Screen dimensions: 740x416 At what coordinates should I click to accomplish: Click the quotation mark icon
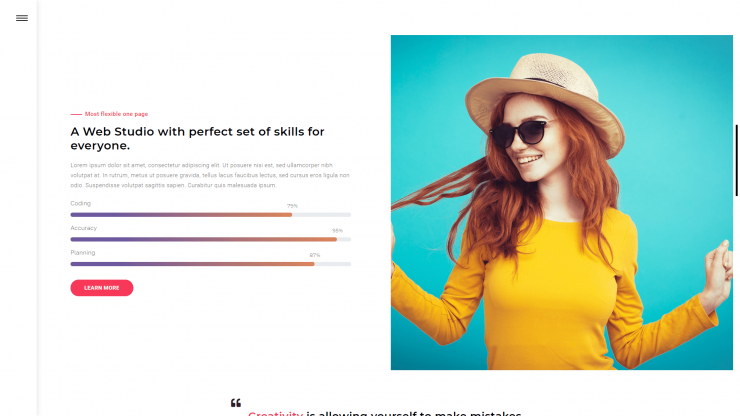[236, 403]
